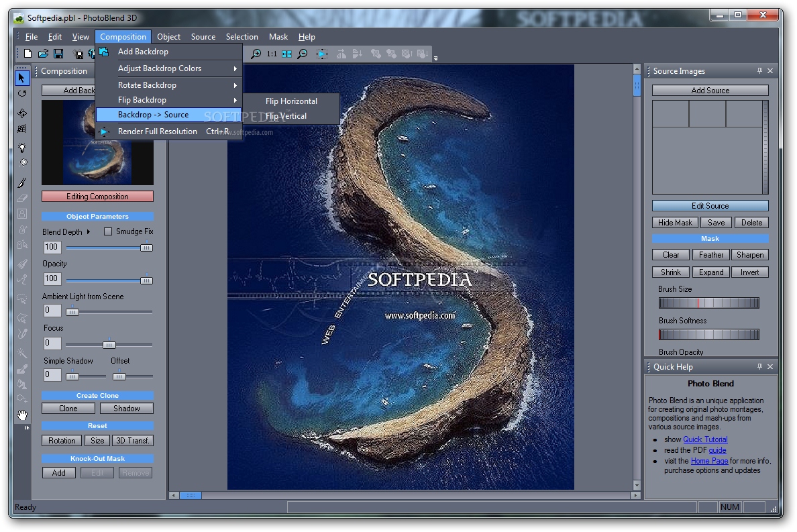Close the Source Images panel
The image size is (797, 532).
pyautogui.click(x=770, y=70)
